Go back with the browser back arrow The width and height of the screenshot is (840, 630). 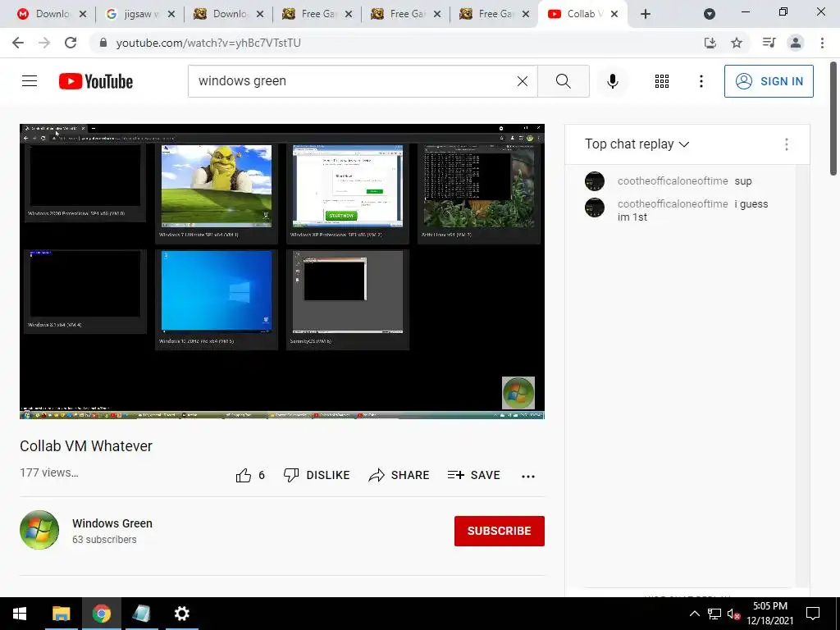point(18,43)
